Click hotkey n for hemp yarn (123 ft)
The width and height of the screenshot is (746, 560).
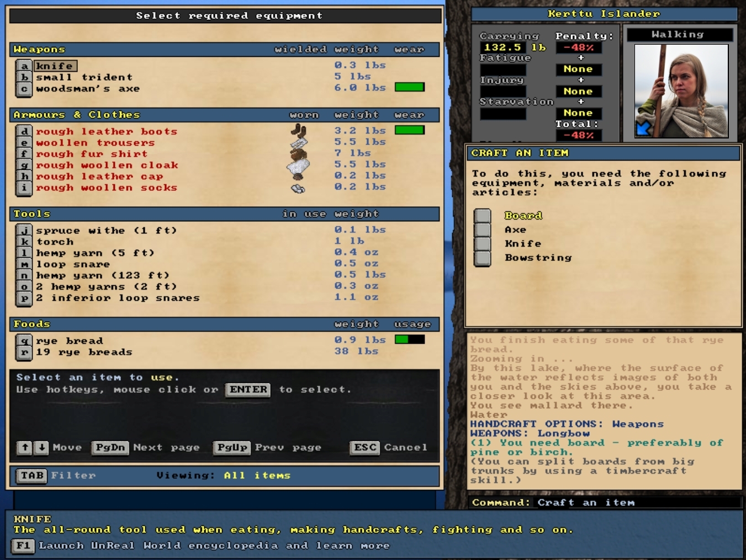[24, 275]
